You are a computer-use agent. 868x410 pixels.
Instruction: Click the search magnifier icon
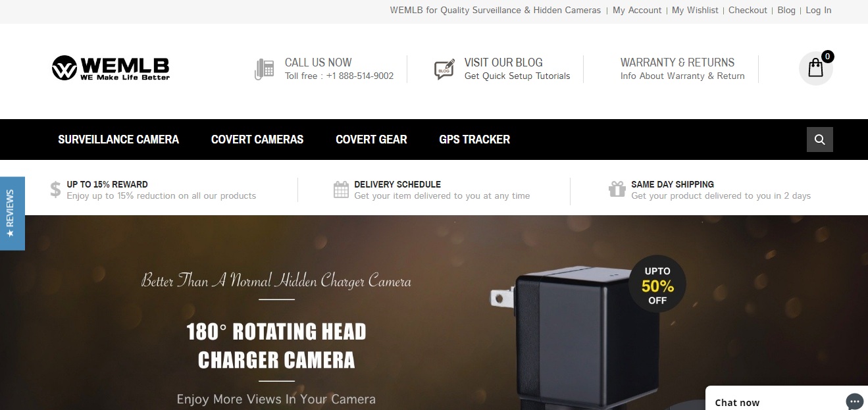click(x=820, y=140)
